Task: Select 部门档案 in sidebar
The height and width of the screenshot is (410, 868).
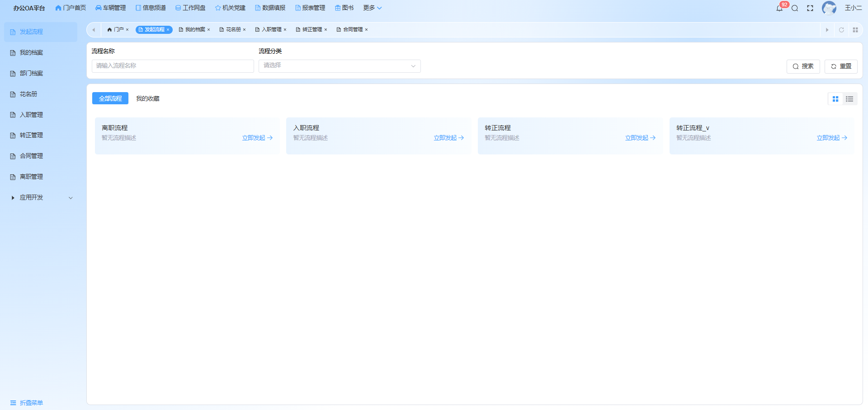Action: pyautogui.click(x=41, y=74)
